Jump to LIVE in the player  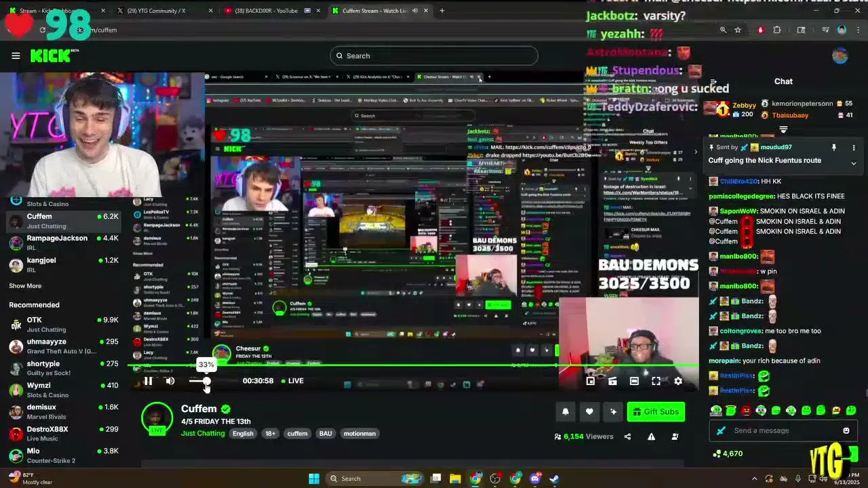(x=292, y=381)
